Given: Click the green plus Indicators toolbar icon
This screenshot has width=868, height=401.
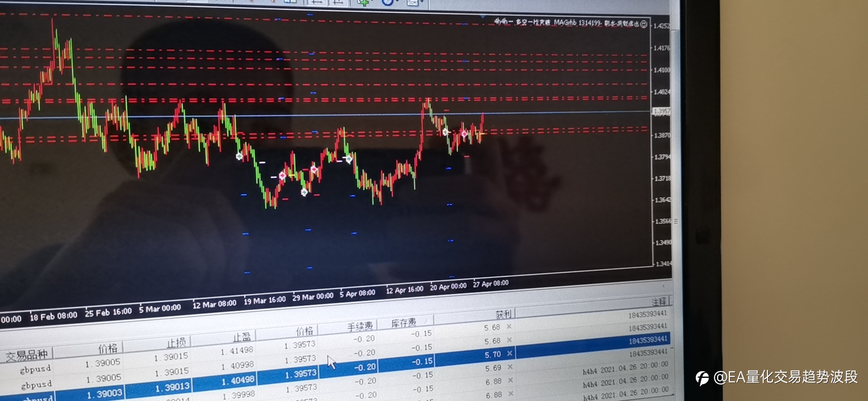Looking at the screenshot, I should (x=363, y=3).
